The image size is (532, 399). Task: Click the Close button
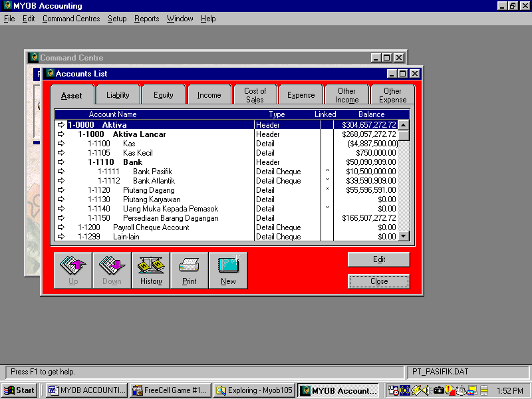pyautogui.click(x=379, y=281)
